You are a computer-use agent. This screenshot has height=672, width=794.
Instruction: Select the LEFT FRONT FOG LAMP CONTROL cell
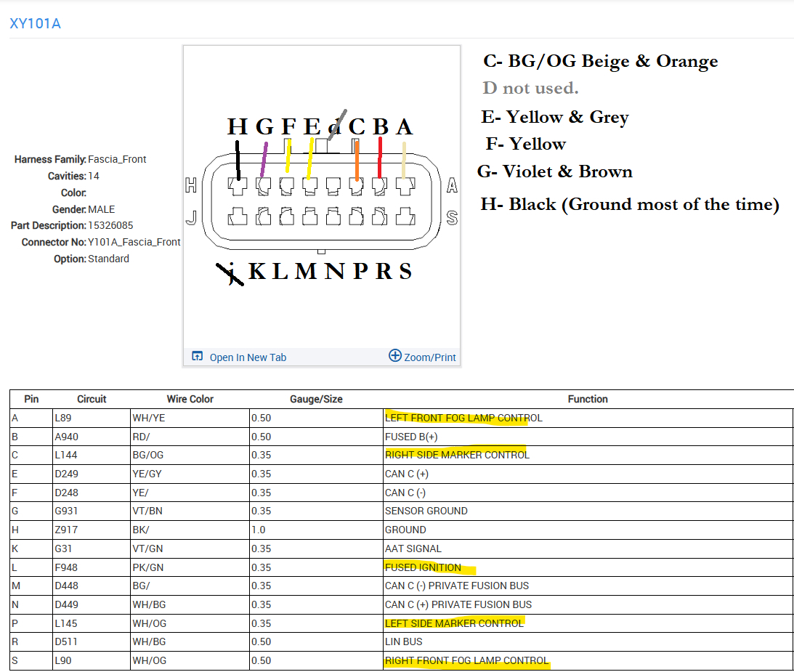(463, 418)
